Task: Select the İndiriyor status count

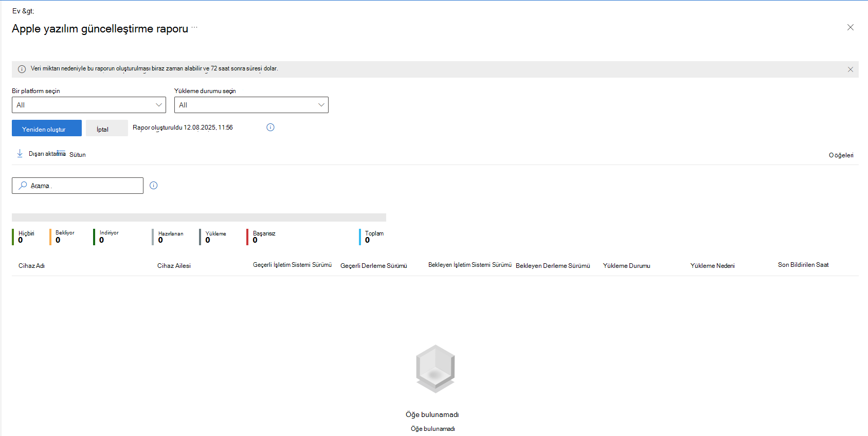Action: pos(106,237)
